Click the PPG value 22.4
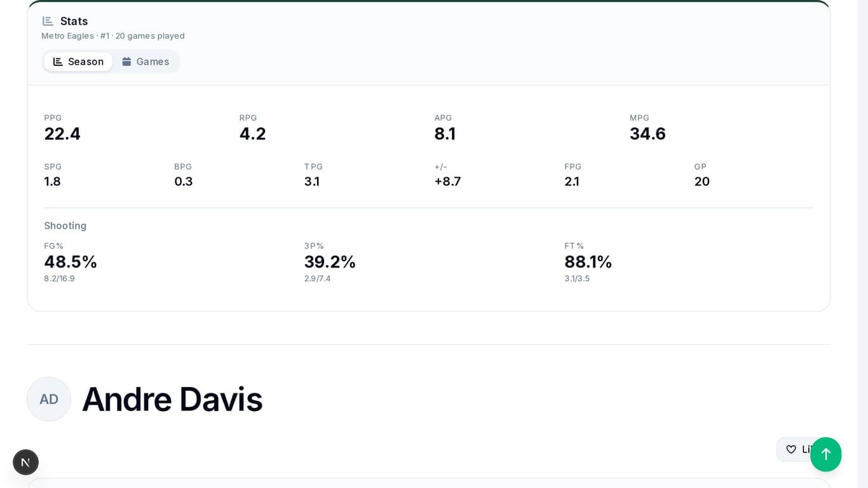 pos(62,133)
